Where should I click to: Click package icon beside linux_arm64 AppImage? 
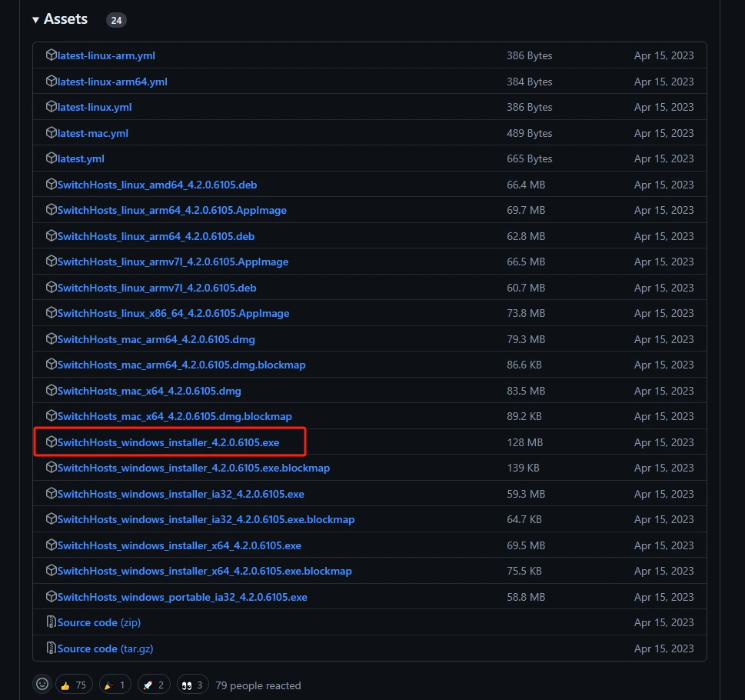tap(52, 210)
